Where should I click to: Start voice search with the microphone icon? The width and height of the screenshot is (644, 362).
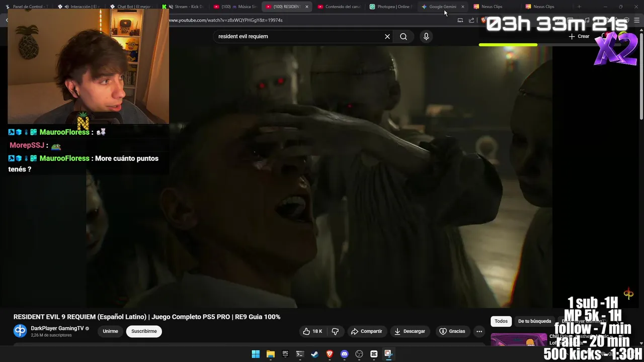pos(426,36)
